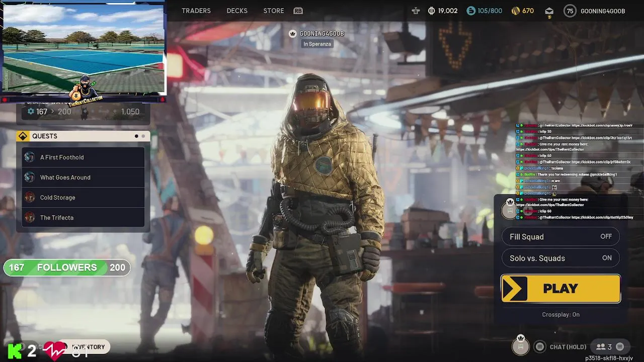Click the RB bumper hint icon
Viewport: 644px width, 362px height.
(298, 11)
